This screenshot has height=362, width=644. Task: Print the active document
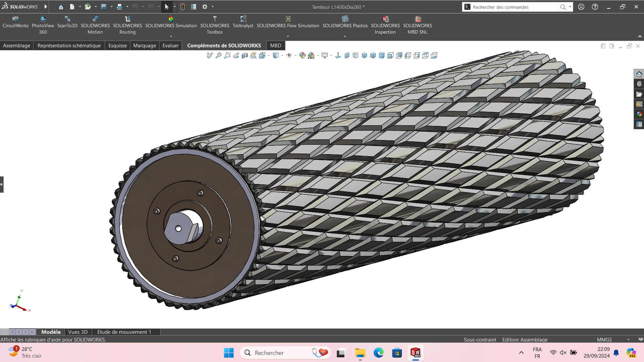[119, 7]
